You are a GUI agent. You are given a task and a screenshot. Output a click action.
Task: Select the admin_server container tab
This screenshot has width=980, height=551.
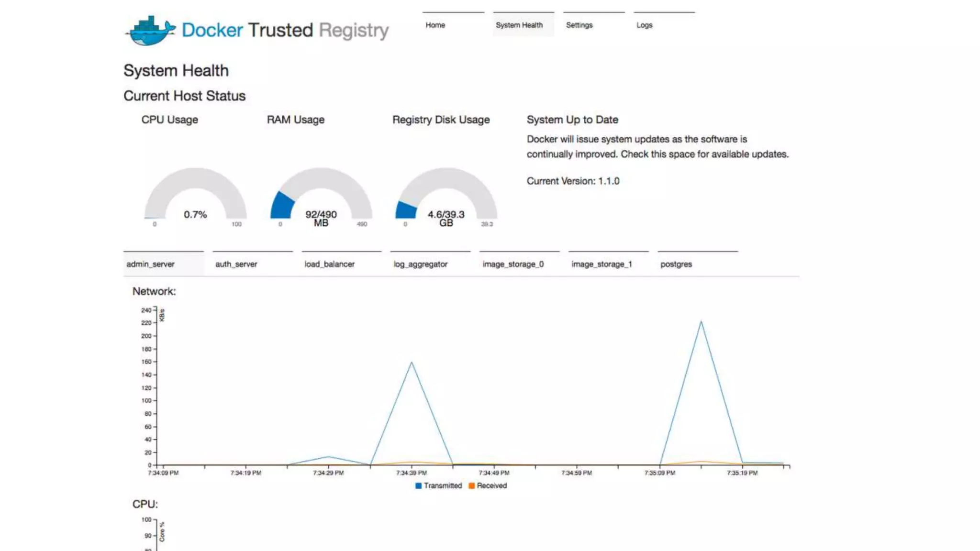(150, 264)
